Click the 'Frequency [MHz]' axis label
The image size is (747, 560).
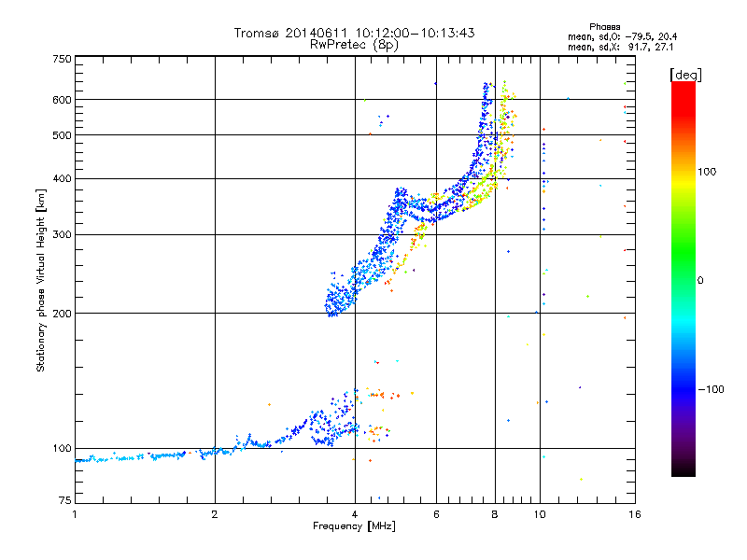[354, 526]
